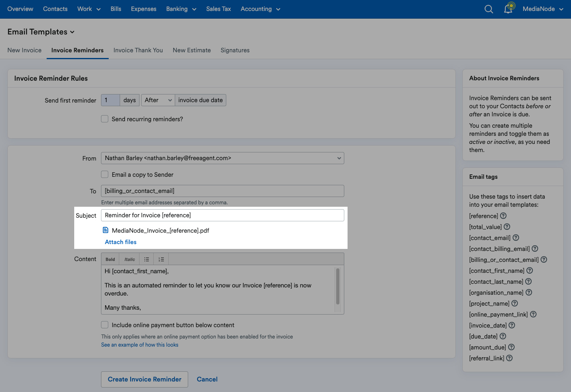Click Create Invoice Reminder button

(145, 379)
